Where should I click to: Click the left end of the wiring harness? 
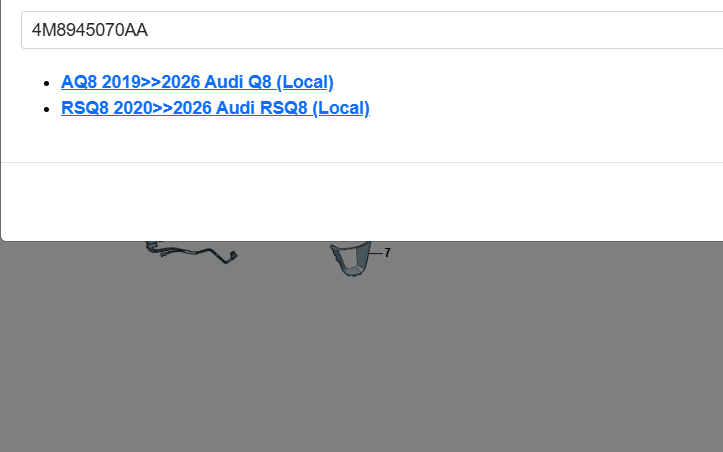coord(152,248)
